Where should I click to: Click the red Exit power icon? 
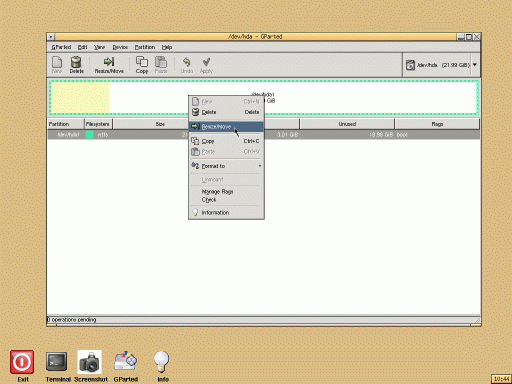coord(22,362)
